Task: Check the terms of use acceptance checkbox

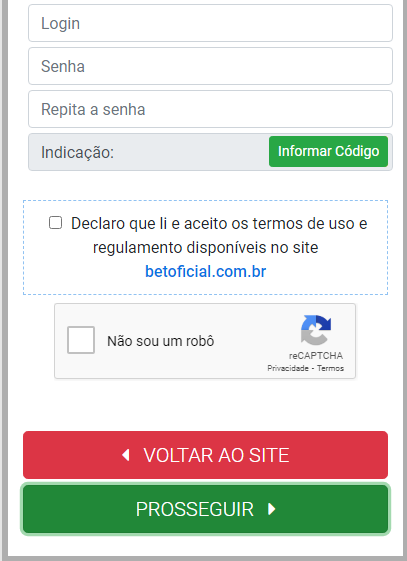Action: 55,223
